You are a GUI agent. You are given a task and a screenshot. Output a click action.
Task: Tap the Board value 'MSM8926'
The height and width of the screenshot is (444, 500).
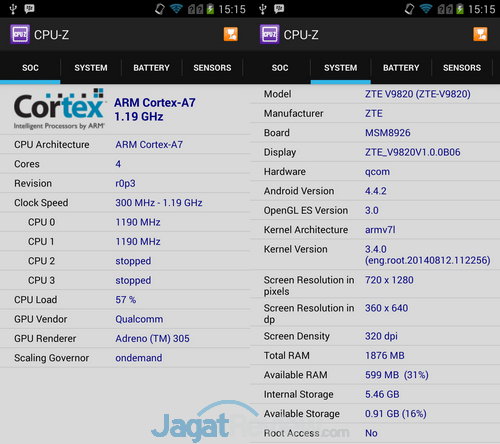coord(388,133)
